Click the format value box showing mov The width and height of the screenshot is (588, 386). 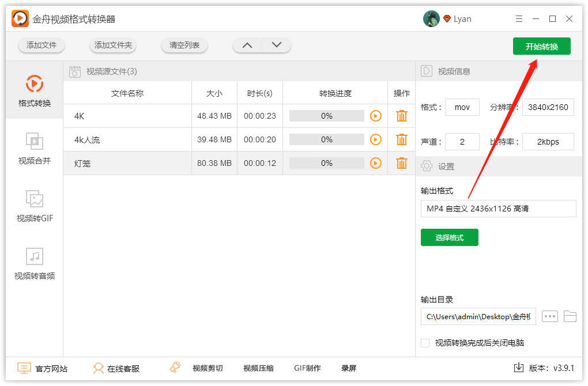462,107
